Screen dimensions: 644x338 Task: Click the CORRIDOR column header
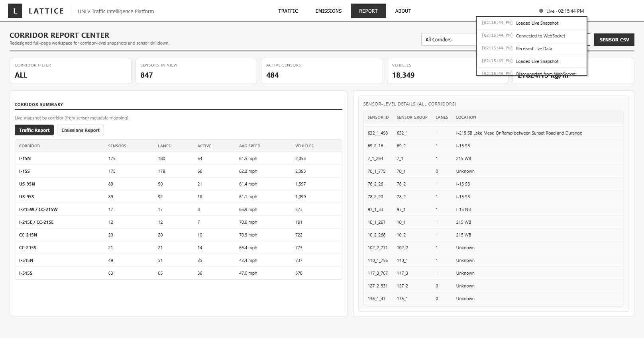click(x=29, y=146)
